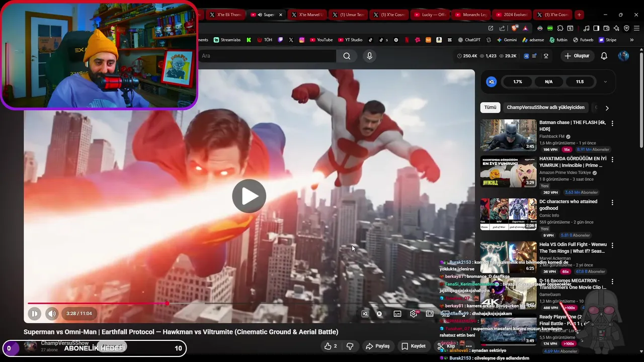Open futbin bookmark
The image size is (644, 362).
[x=558, y=40]
